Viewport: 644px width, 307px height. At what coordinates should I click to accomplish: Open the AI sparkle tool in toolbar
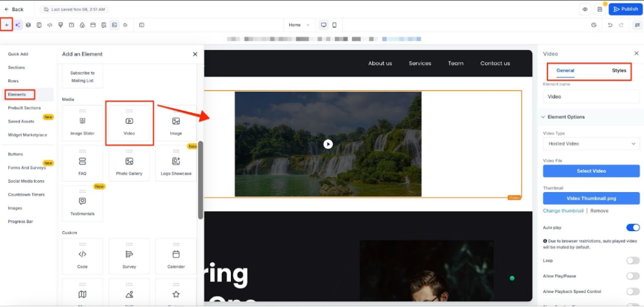tap(18, 25)
